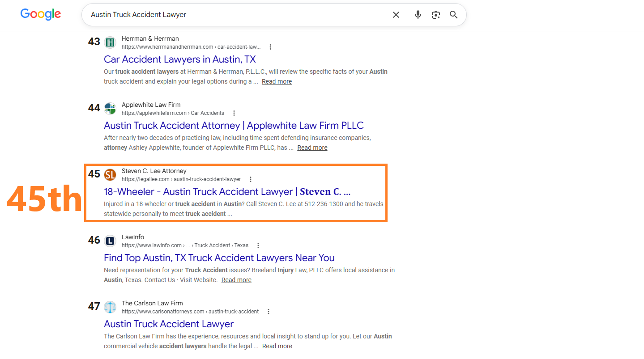644x359 pixels.
Task: Open search by image camera icon
Action: (436, 15)
